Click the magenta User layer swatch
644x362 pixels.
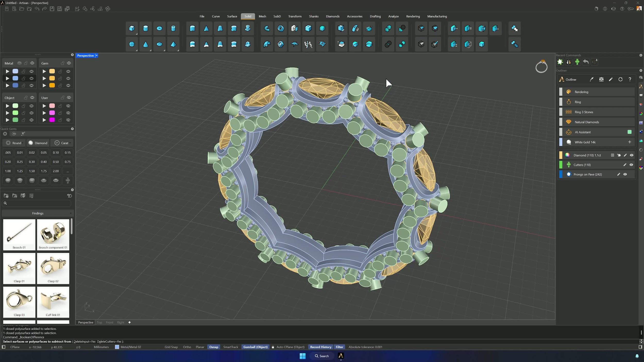pos(52,120)
